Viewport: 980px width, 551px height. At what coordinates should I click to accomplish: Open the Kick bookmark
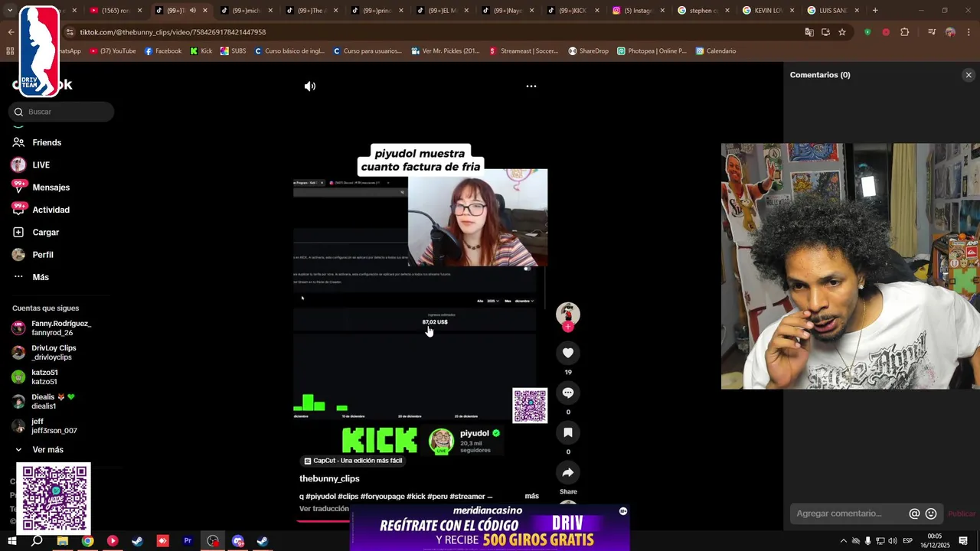[x=201, y=51]
